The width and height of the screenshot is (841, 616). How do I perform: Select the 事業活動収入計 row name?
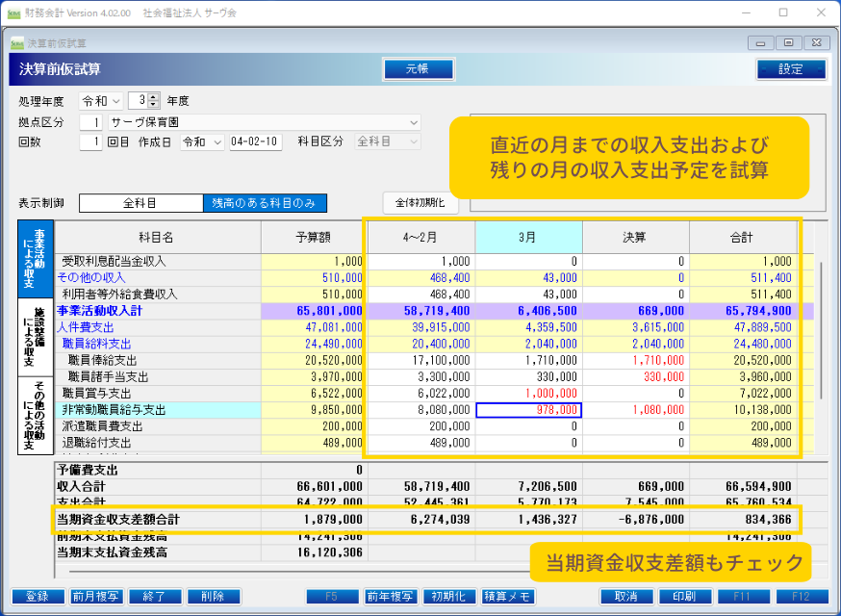point(158,311)
